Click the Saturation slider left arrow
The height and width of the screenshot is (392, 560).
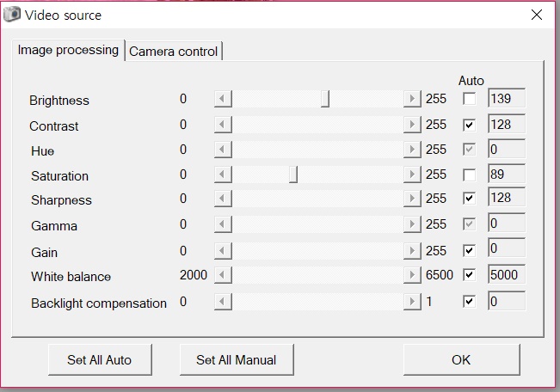[222, 175]
